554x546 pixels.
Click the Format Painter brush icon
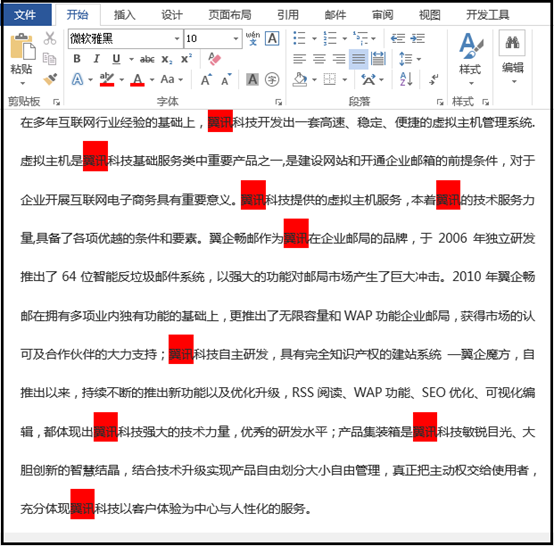tap(50, 79)
